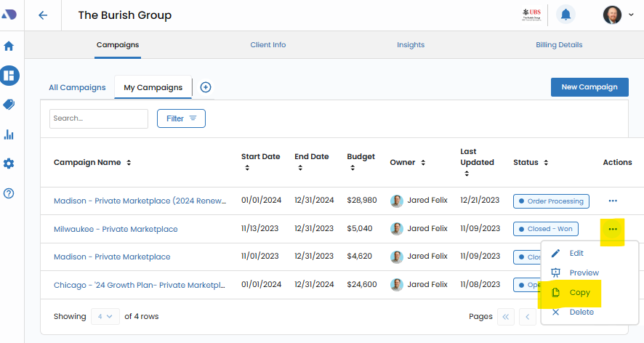644x343 pixels.
Task: Sort by Campaign Name column
Action: (129, 163)
